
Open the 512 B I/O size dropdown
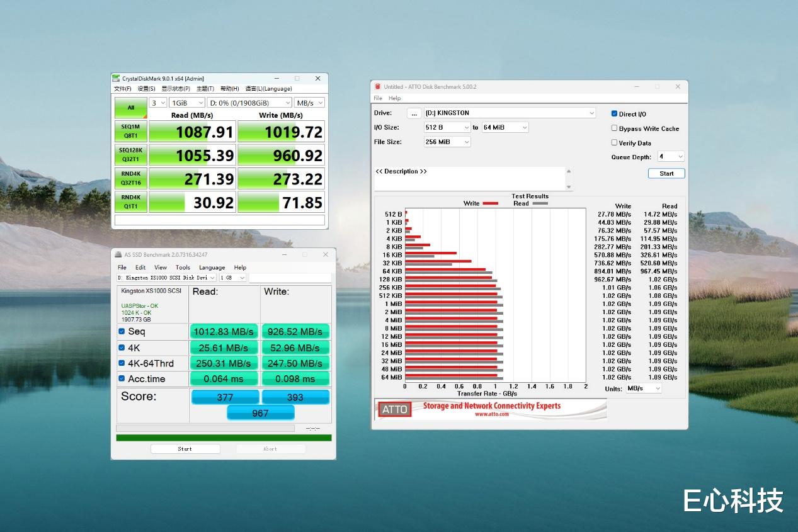pyautogui.click(x=448, y=127)
